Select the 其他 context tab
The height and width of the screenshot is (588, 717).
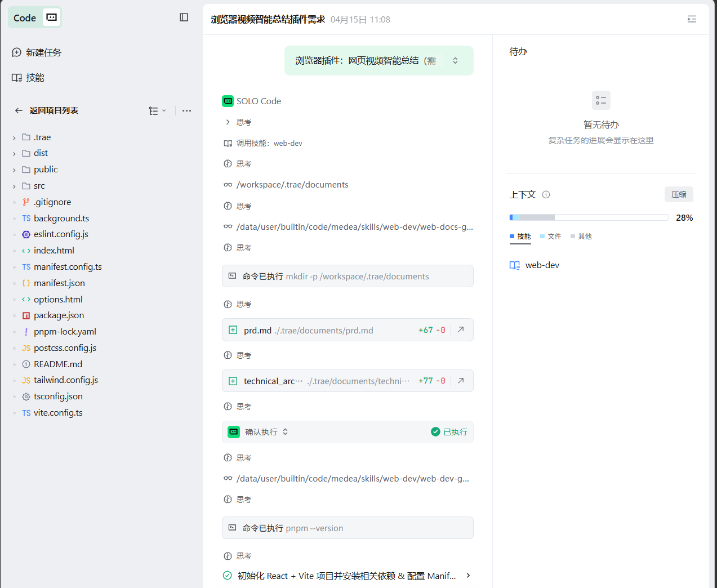click(x=581, y=237)
